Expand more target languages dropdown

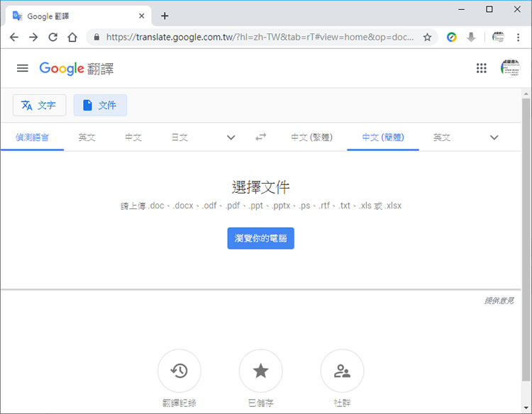(494, 138)
